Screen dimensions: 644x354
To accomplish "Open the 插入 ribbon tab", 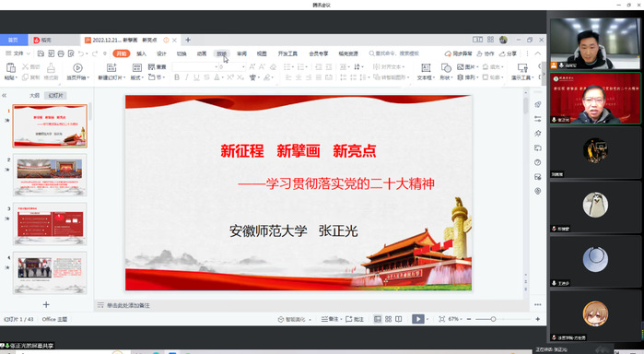I will pyautogui.click(x=141, y=53).
